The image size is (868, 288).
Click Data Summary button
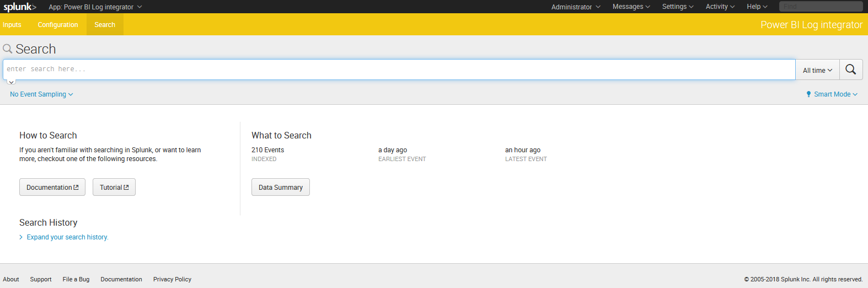[281, 187]
